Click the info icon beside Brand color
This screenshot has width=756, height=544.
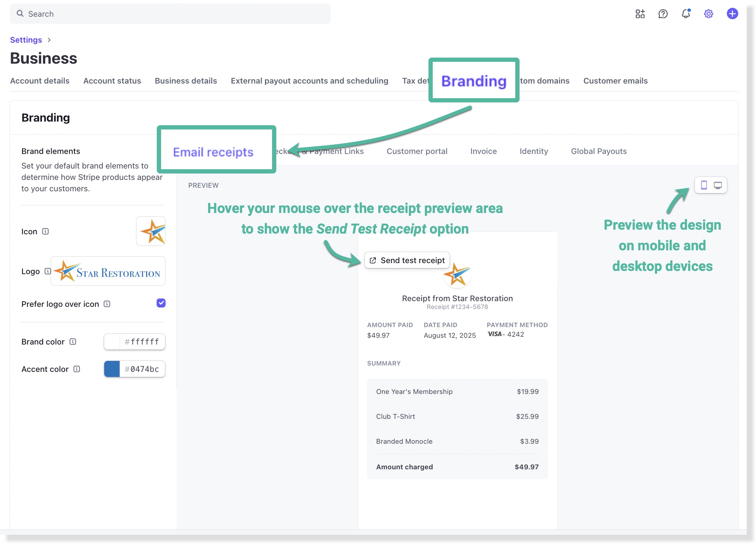click(73, 342)
